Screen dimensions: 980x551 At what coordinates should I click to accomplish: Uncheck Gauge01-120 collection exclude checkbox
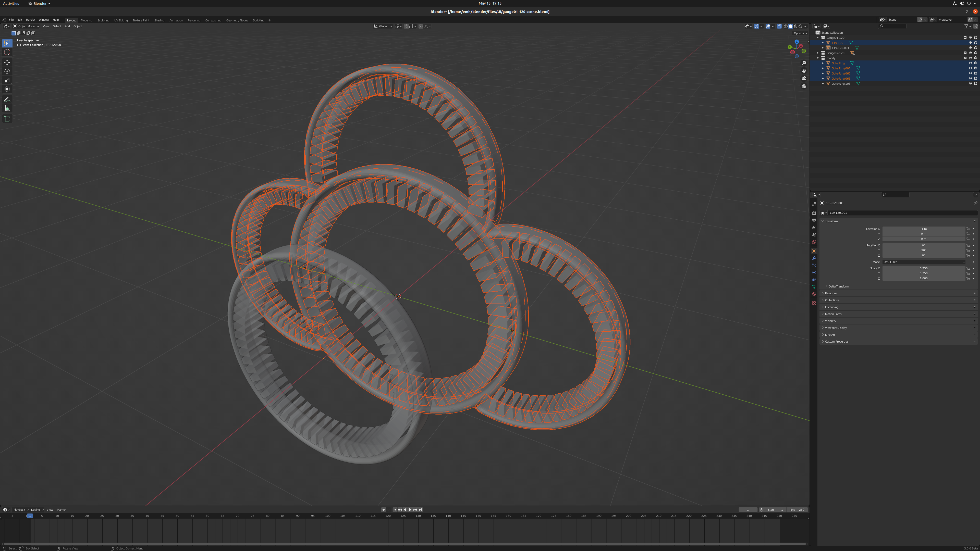pos(965,38)
